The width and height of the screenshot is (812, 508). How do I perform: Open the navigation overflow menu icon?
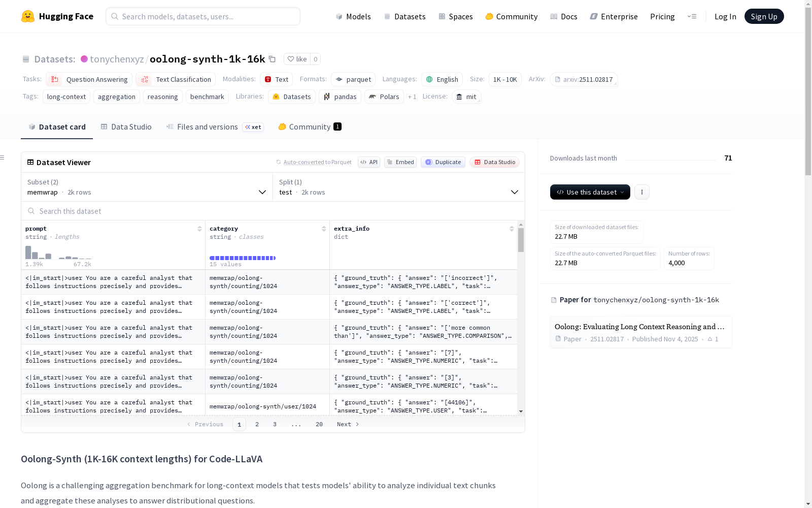coord(692,16)
